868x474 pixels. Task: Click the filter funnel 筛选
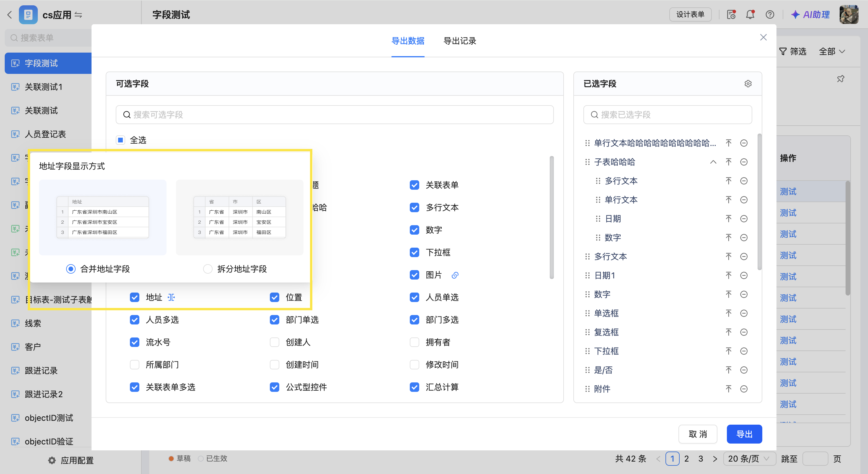[x=792, y=51]
